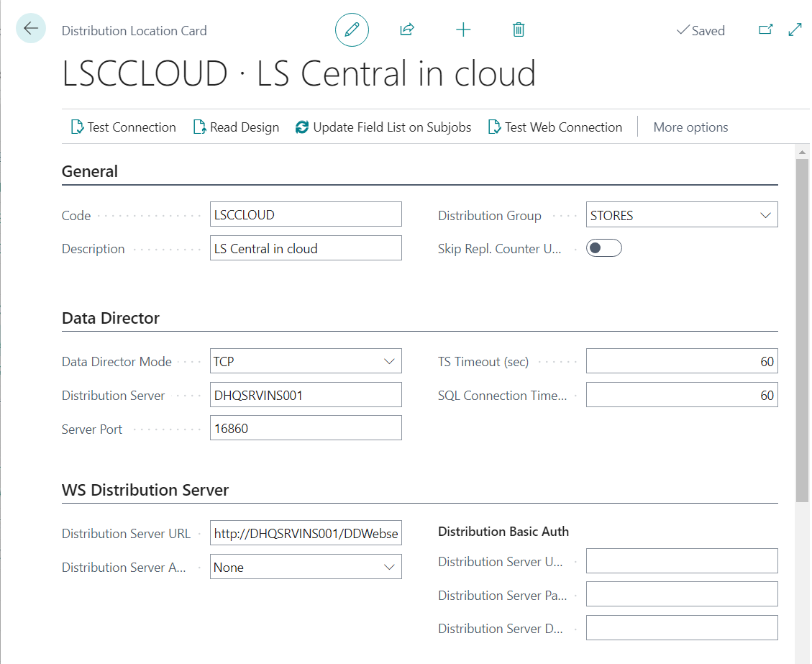Viewport: 812px width, 664px height.
Task: Collapse the General section header
Action: click(x=90, y=171)
